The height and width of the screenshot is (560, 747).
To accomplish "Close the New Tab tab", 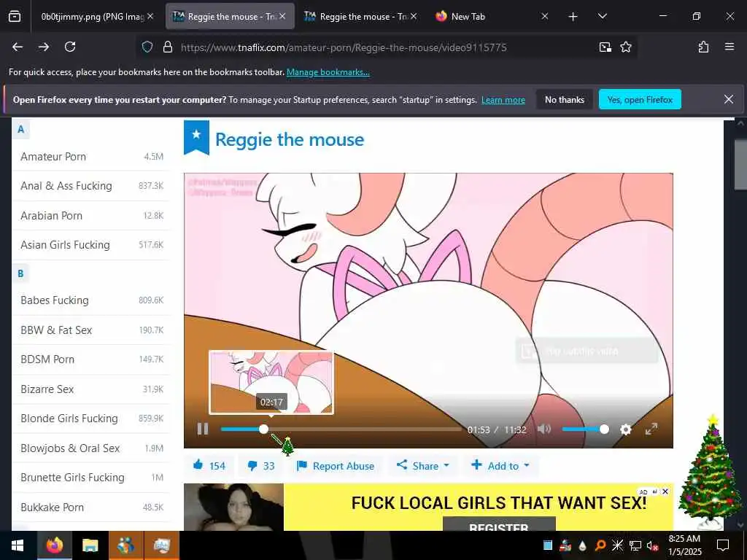I will tap(544, 16).
